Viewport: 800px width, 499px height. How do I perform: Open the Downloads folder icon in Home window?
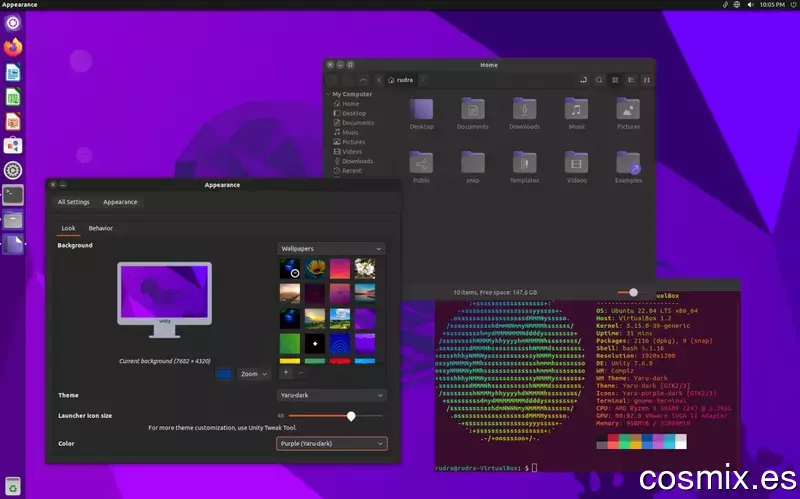(524, 109)
